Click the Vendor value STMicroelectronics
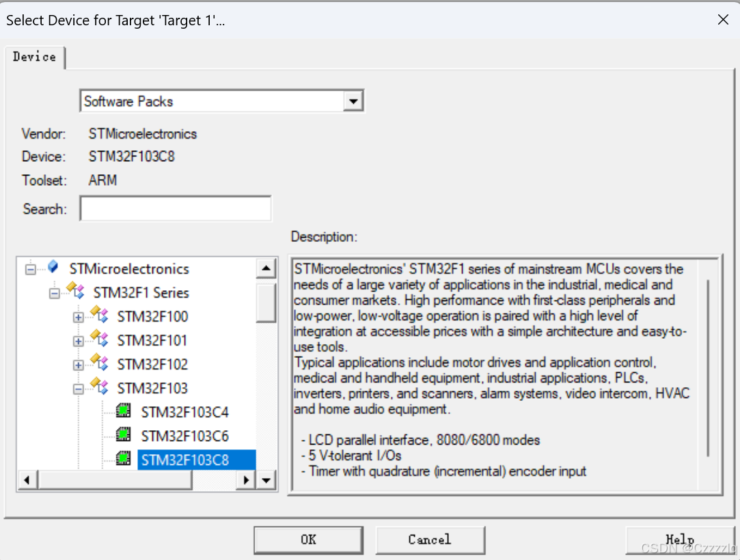This screenshot has width=740, height=560. (143, 134)
